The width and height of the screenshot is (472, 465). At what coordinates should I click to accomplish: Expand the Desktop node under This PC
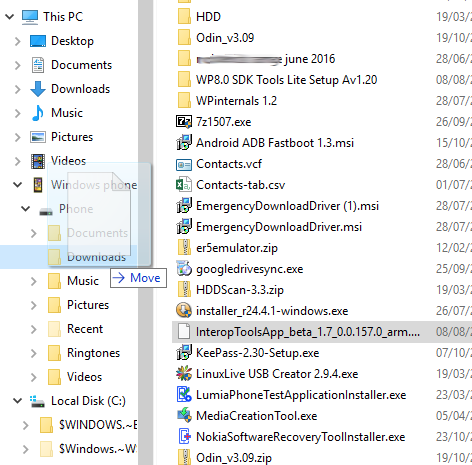point(18,41)
